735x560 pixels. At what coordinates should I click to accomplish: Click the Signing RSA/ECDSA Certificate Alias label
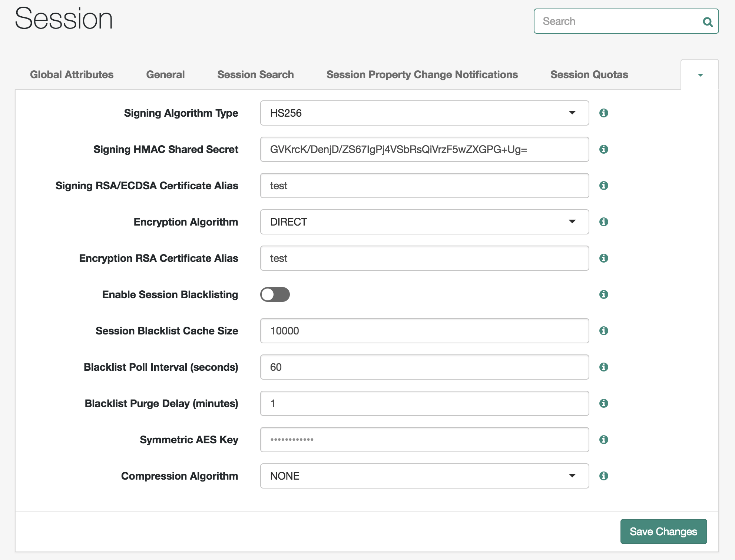(x=147, y=186)
